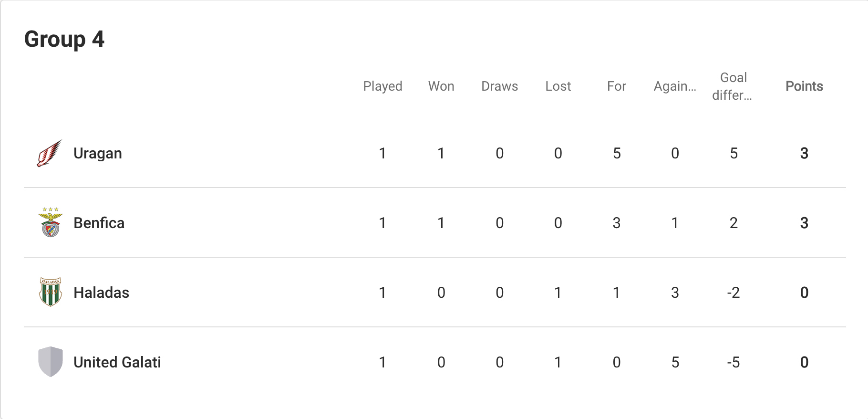Click the Haladas green striped crest

[x=50, y=292]
